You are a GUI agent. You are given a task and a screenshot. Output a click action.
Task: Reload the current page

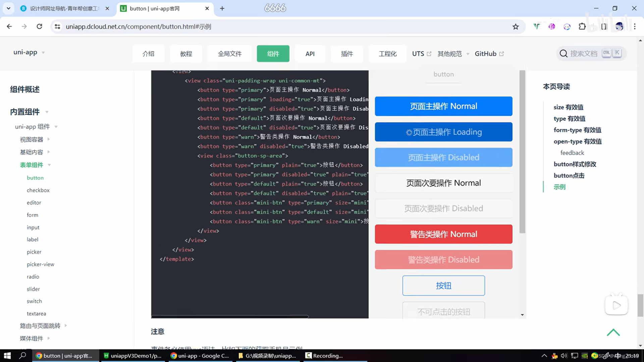point(39,26)
